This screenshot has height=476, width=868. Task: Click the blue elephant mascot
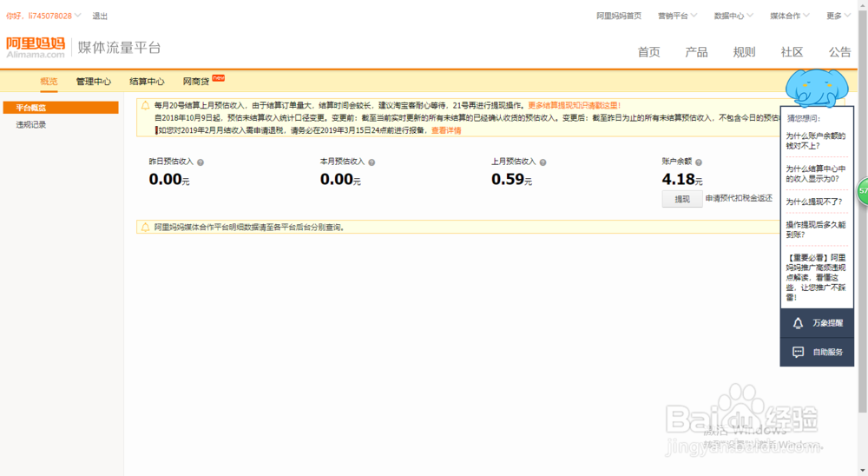pyautogui.click(x=817, y=88)
